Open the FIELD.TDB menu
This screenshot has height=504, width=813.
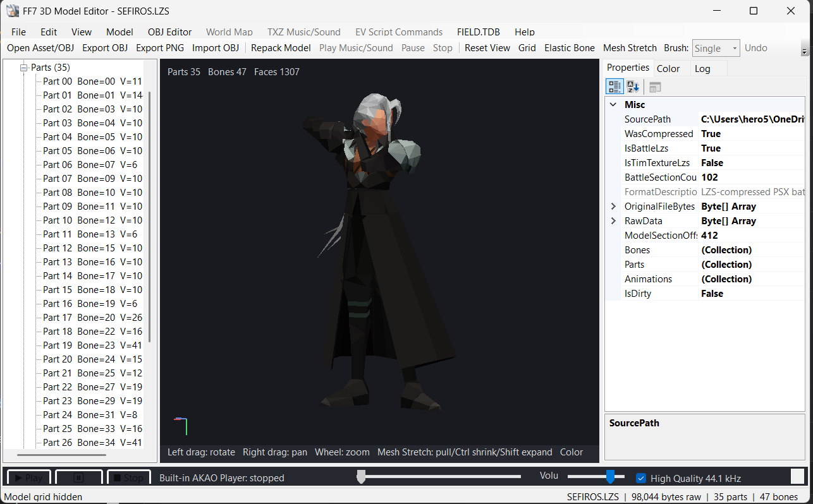click(x=479, y=32)
